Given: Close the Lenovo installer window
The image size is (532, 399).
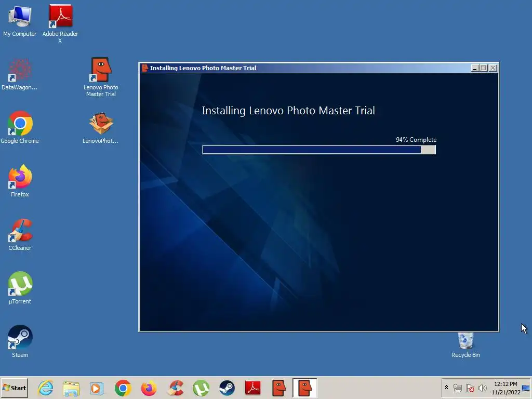Looking at the screenshot, I should (493, 68).
